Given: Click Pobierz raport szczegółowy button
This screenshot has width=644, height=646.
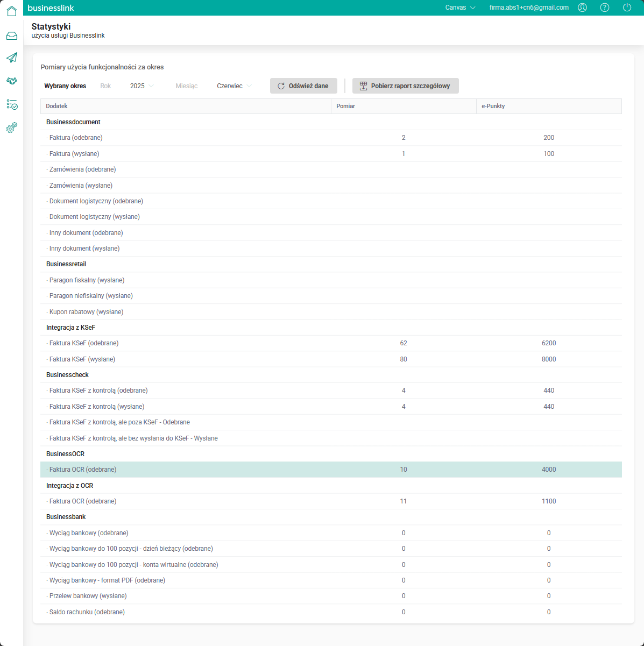Looking at the screenshot, I should point(405,86).
